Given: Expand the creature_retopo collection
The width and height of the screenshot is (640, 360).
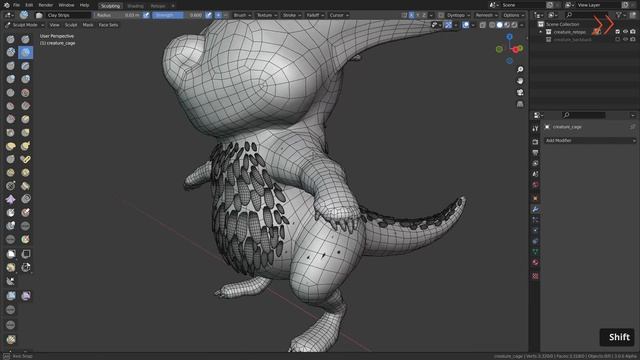Looking at the screenshot, I should pos(541,32).
